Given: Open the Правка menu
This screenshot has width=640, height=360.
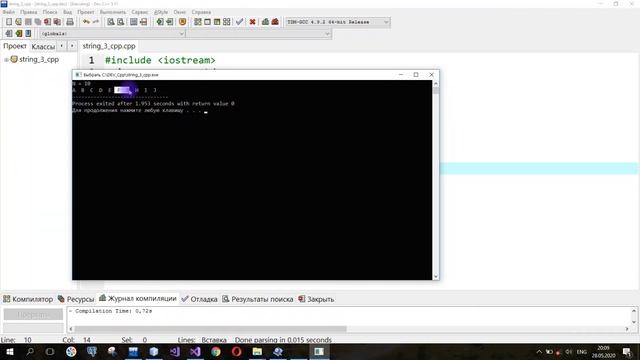Looking at the screenshot, I should pyautogui.click(x=29, y=12).
